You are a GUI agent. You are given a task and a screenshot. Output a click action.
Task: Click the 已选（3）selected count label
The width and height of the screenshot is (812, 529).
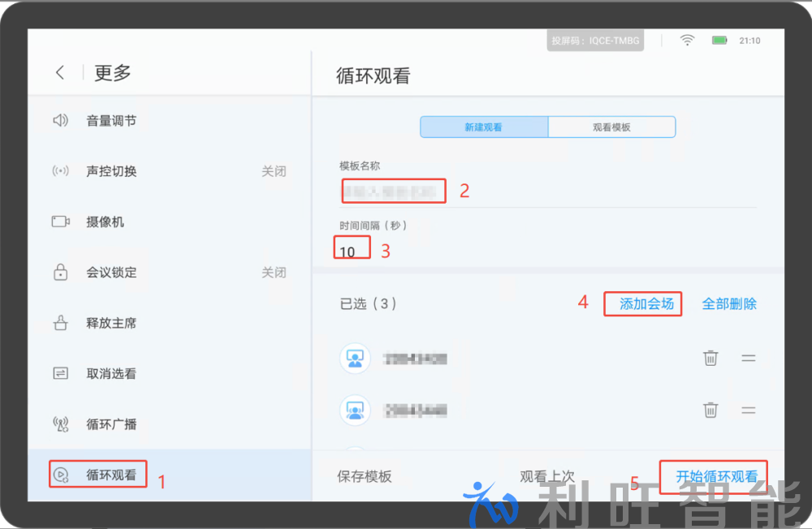coord(368,303)
